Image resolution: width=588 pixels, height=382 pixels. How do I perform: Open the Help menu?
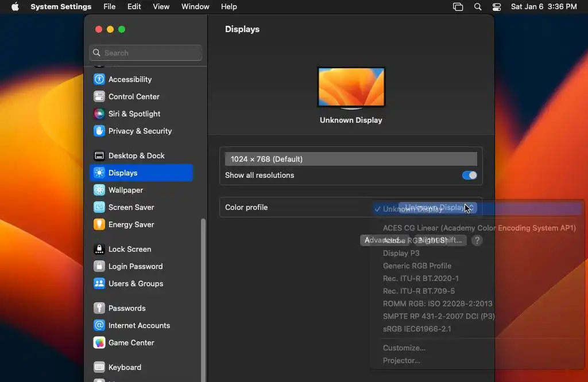229,7
